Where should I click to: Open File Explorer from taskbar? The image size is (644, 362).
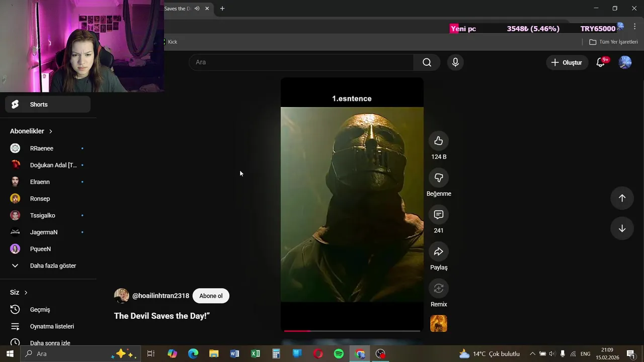(x=214, y=354)
